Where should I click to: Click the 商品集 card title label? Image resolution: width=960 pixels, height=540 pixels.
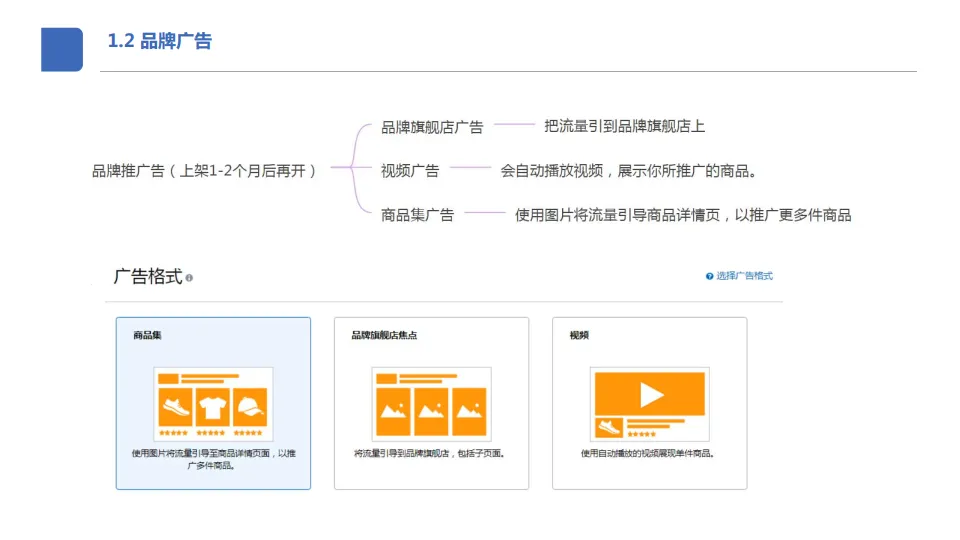(x=148, y=335)
